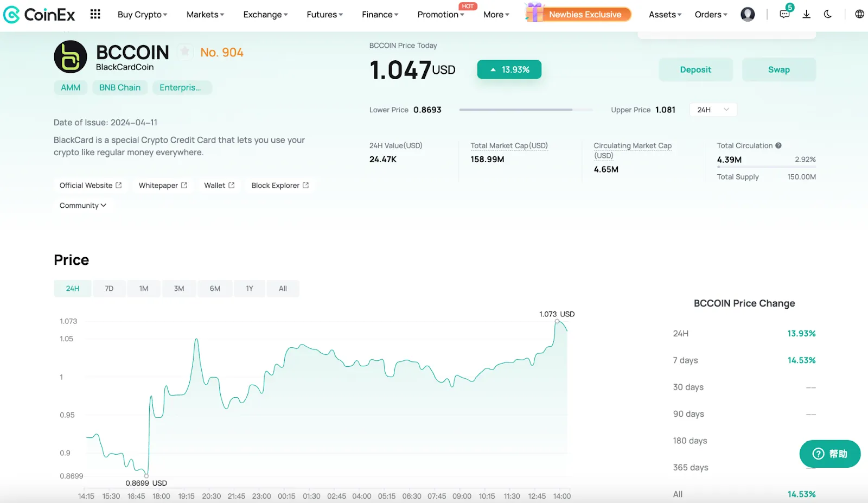
Task: Open the user profile avatar
Action: tap(748, 14)
